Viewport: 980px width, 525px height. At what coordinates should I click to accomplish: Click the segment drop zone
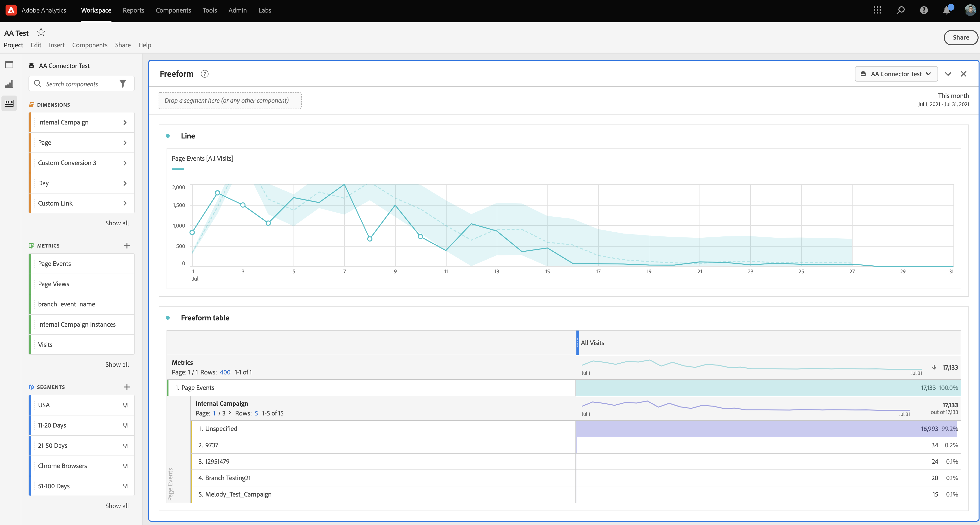point(230,100)
